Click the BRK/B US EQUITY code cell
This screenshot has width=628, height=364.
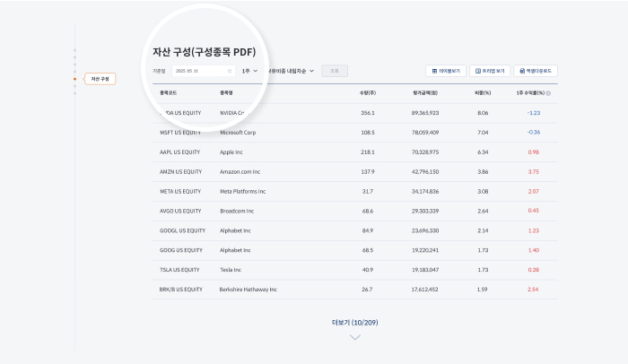click(180, 290)
